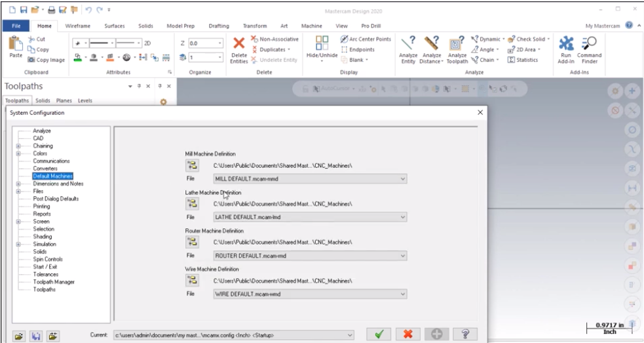Open the Router Machine File dropdown
The height and width of the screenshot is (343, 644).
tap(402, 256)
